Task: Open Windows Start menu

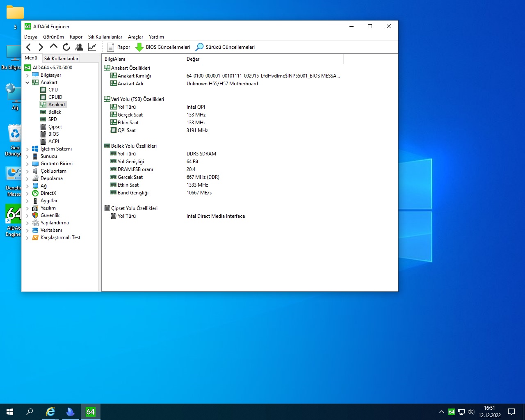Action: click(10, 412)
